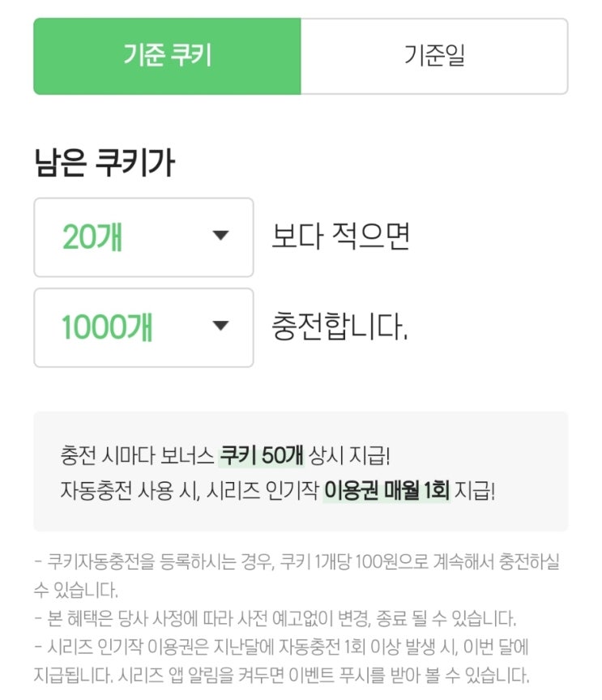Open the 1000개 charge amount dropdown
This screenshot has height=700, width=602.
point(143,327)
